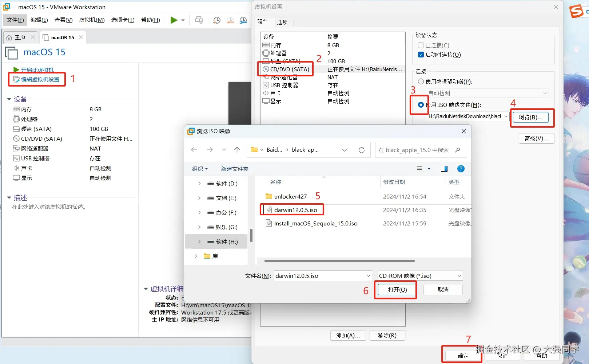
Task: Click the send Ctrl+Alt+Del toolbar icon
Action: pos(199,20)
